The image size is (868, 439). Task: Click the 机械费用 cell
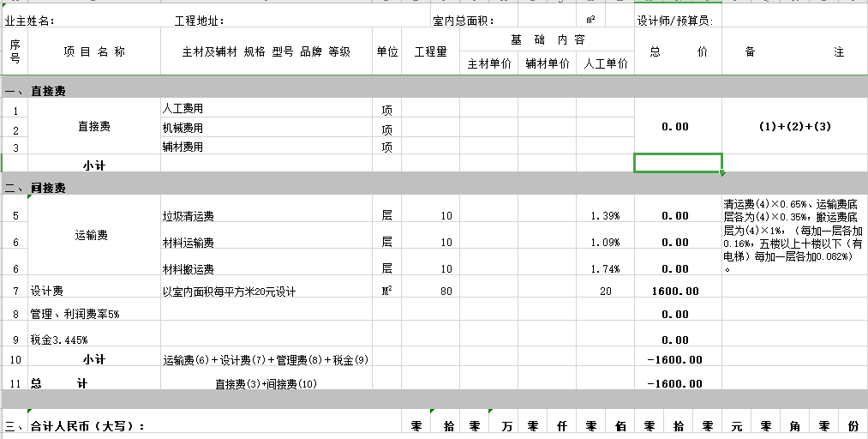pyautogui.click(x=266, y=128)
